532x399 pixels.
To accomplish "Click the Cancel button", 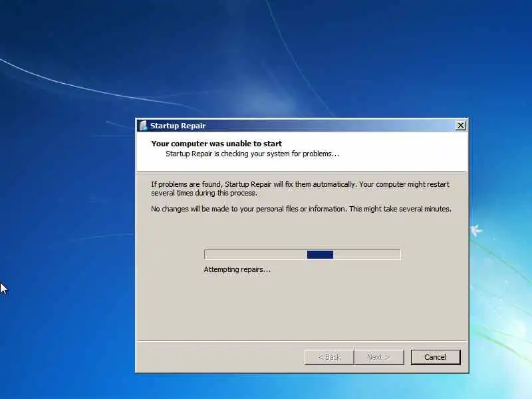I will [x=436, y=357].
